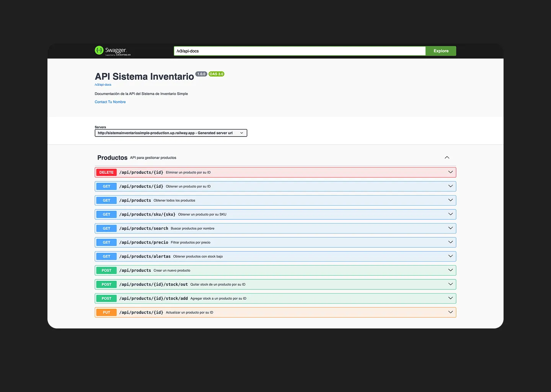551x392 pixels.
Task: Click the Productos section heading
Action: coord(112,158)
